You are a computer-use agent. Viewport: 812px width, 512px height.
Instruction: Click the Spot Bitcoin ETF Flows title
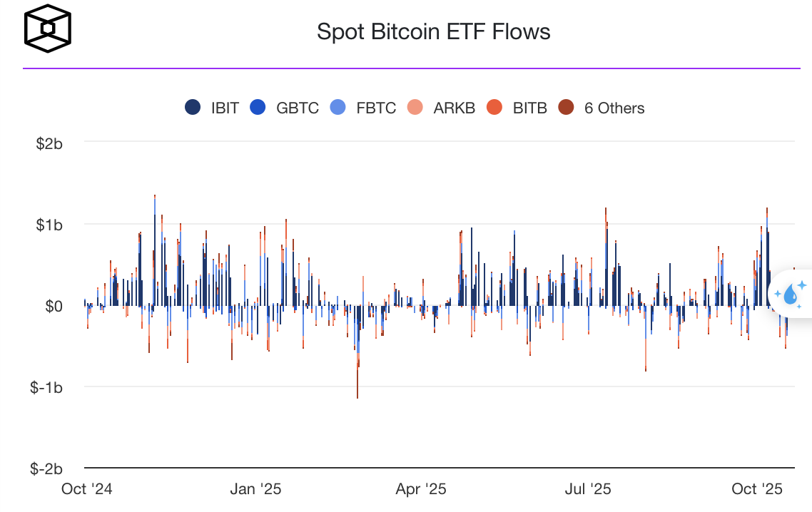point(434,31)
